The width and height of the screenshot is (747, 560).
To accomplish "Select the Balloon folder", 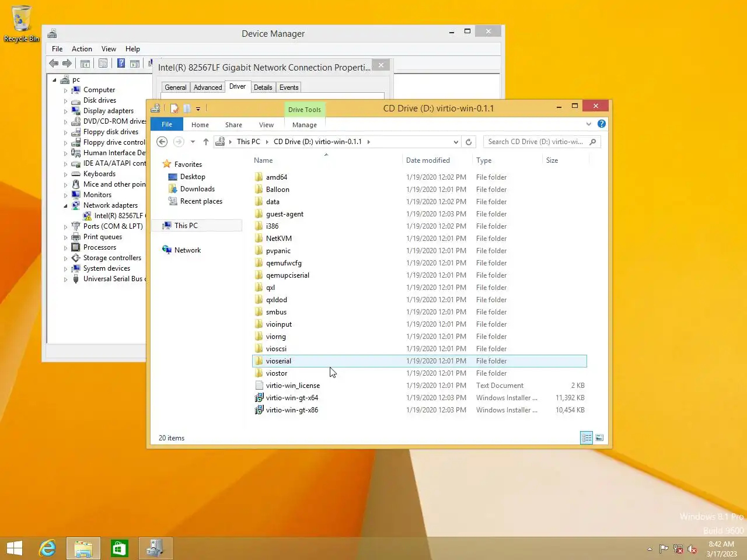I will tap(278, 190).
